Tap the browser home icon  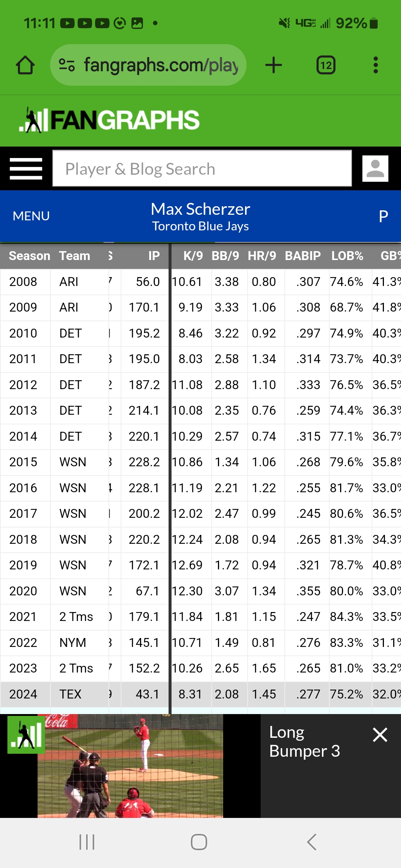[x=25, y=65]
